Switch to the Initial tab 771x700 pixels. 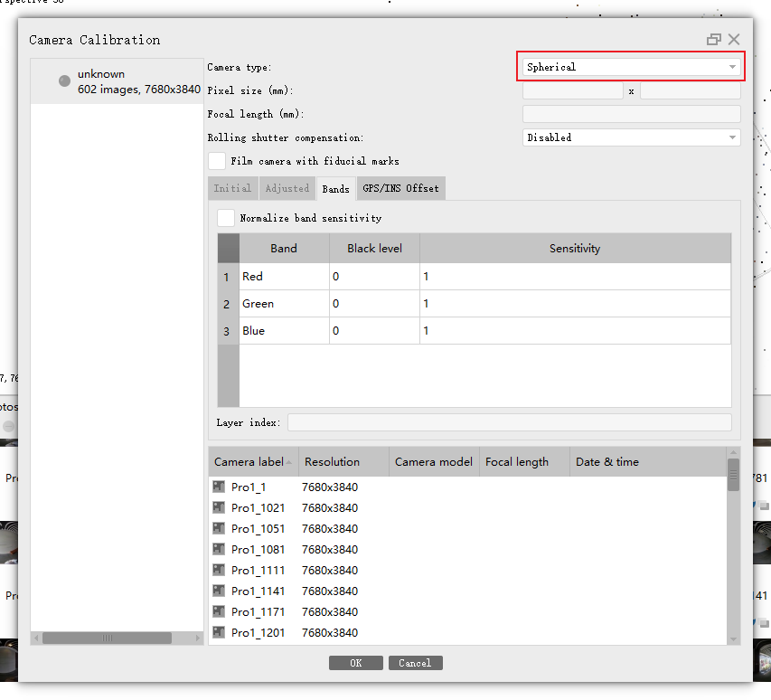click(232, 188)
